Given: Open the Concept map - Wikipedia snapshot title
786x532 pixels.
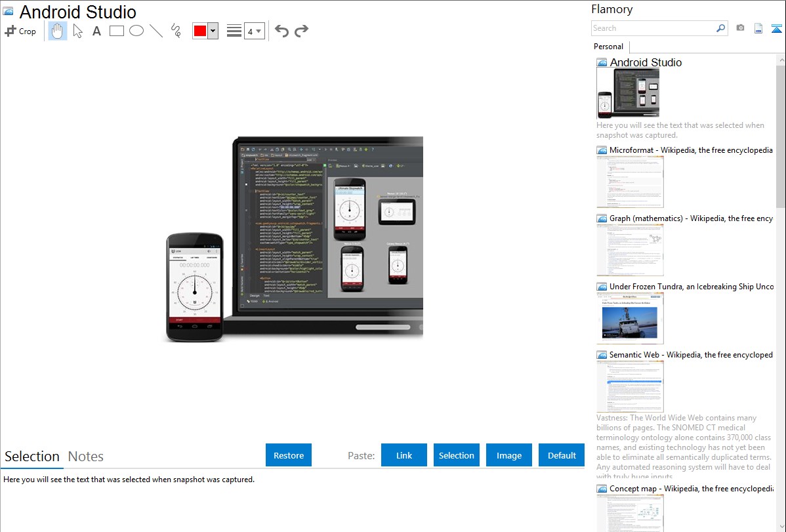Looking at the screenshot, I should click(692, 488).
